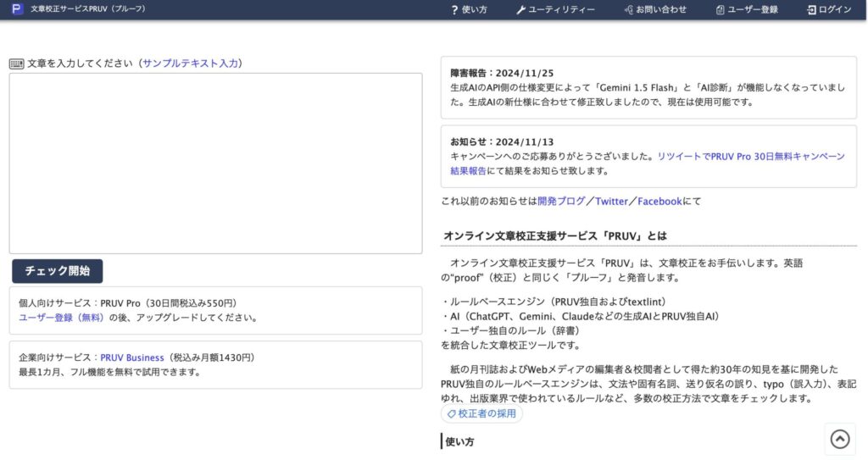The height and width of the screenshot is (460, 868).
Task: Open the 使い方 menu item
Action: (x=469, y=10)
